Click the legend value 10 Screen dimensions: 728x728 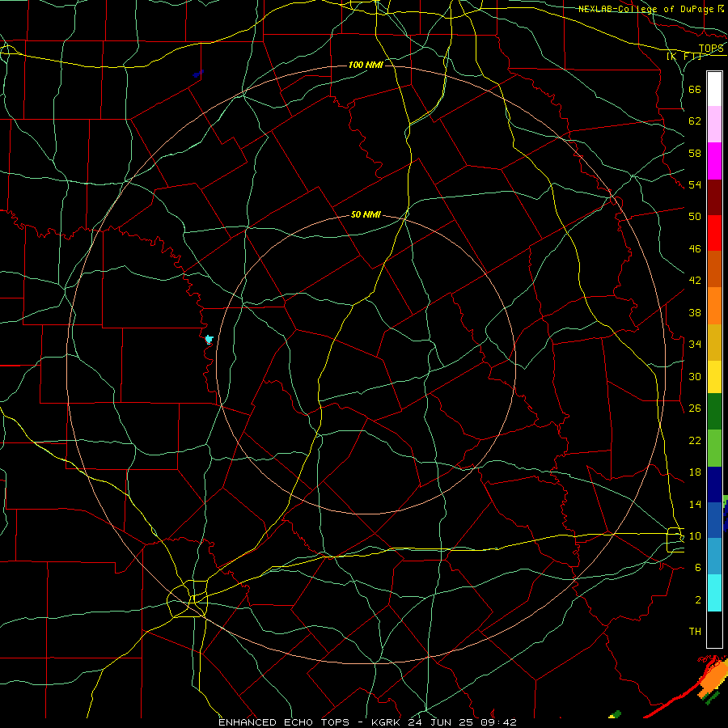695,536
